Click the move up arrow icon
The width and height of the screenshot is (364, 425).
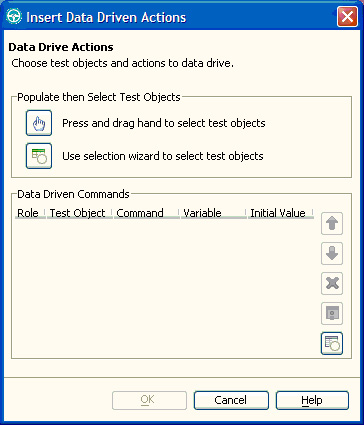pos(332,223)
